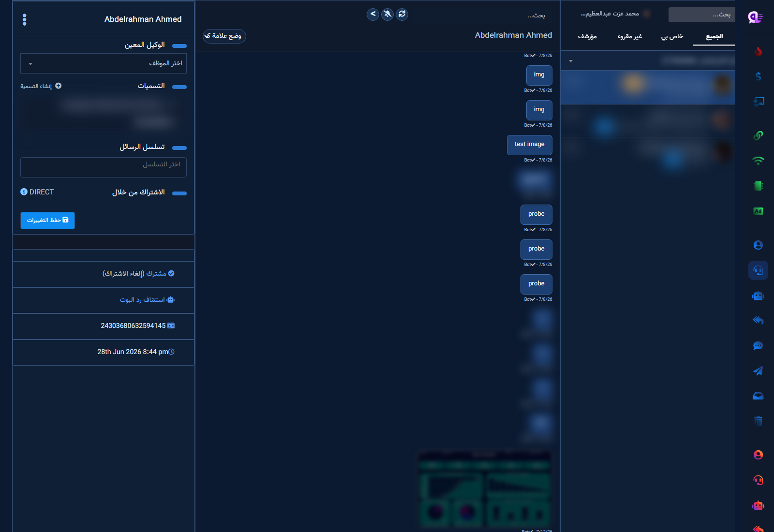Click the 'وضع علامة' mark button
This screenshot has height=532, width=774.
[224, 36]
